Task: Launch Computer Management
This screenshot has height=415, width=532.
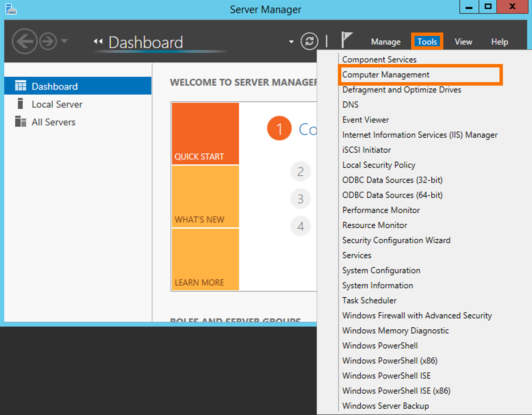Action: 385,75
